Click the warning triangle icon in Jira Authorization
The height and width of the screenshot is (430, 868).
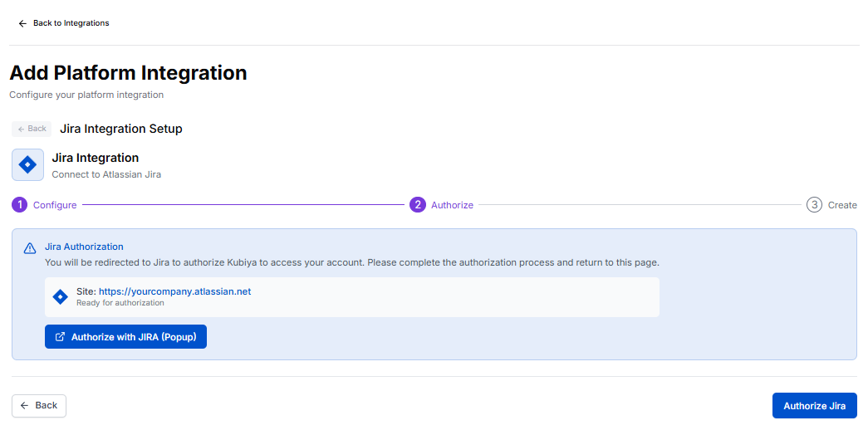click(x=30, y=248)
